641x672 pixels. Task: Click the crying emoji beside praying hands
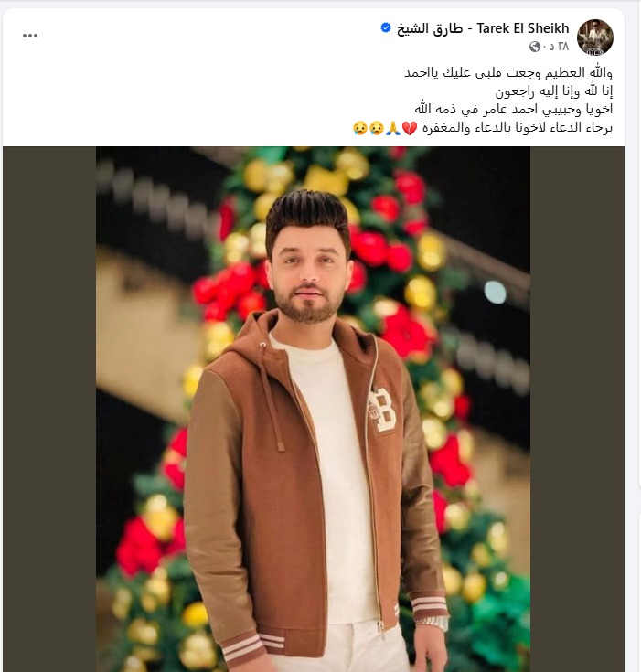(x=377, y=128)
